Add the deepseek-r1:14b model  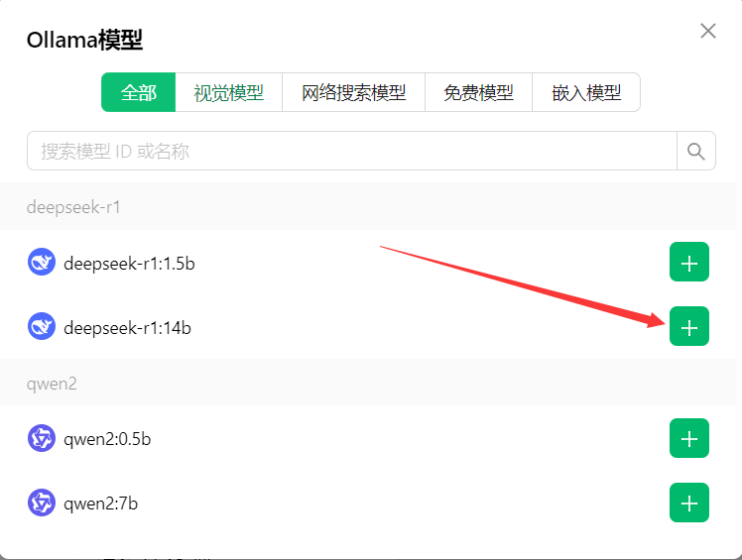(689, 326)
